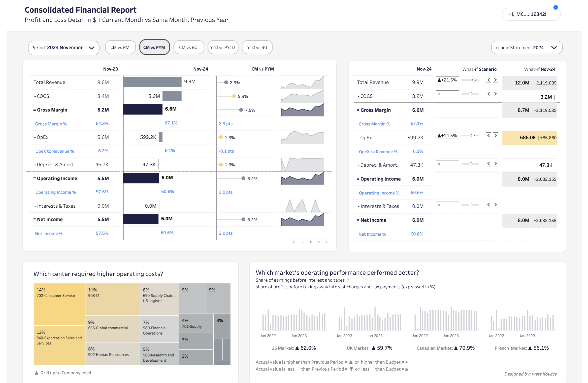
Task: Switch comparison to CM vs BU
Action: [x=188, y=47]
